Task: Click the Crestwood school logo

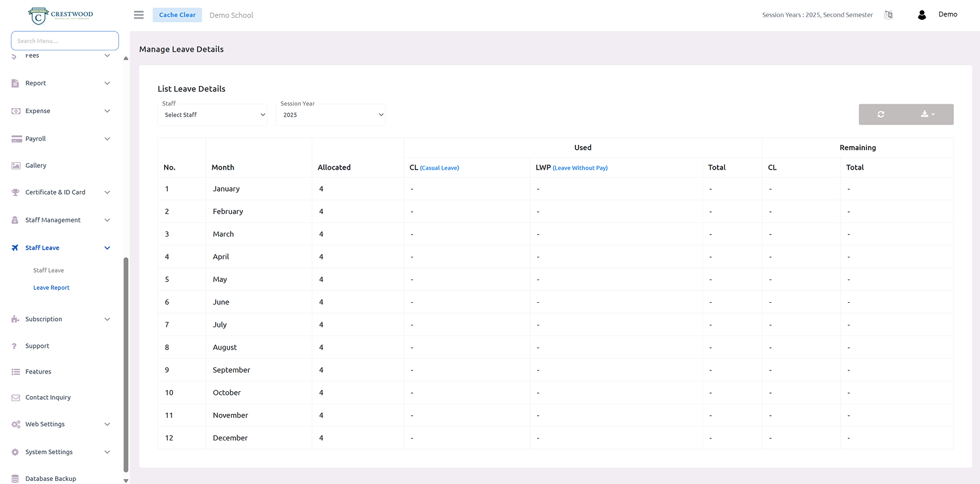Action: (x=61, y=15)
